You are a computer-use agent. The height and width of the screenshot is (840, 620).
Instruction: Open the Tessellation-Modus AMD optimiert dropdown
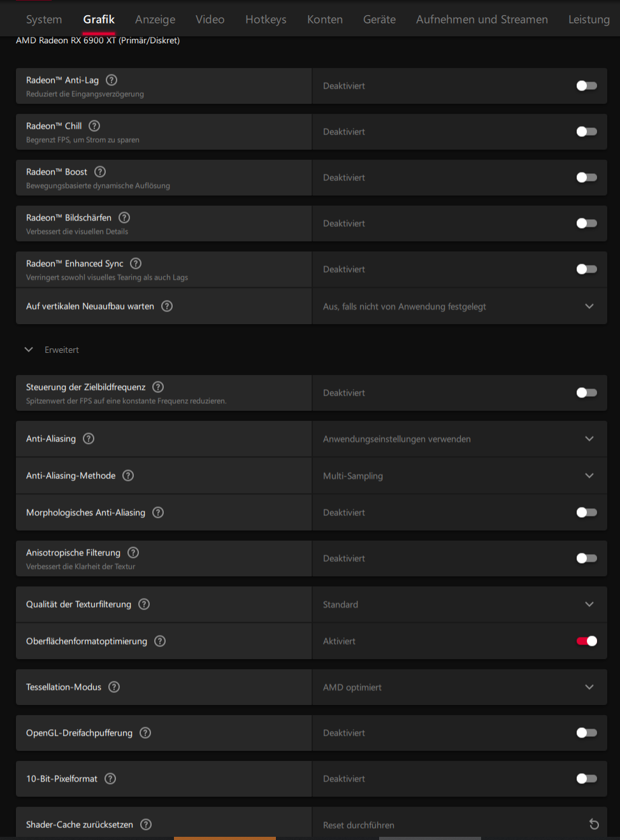(x=459, y=687)
